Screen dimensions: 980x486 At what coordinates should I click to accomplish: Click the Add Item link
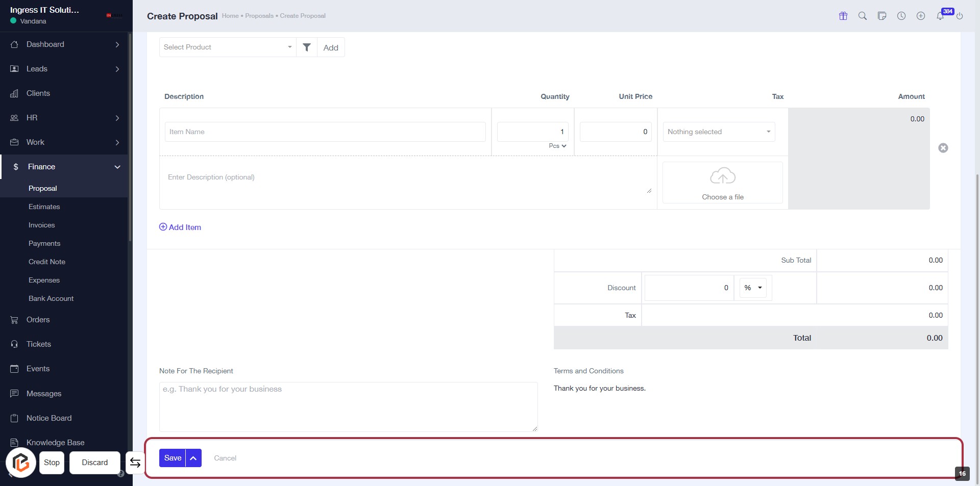(x=180, y=227)
